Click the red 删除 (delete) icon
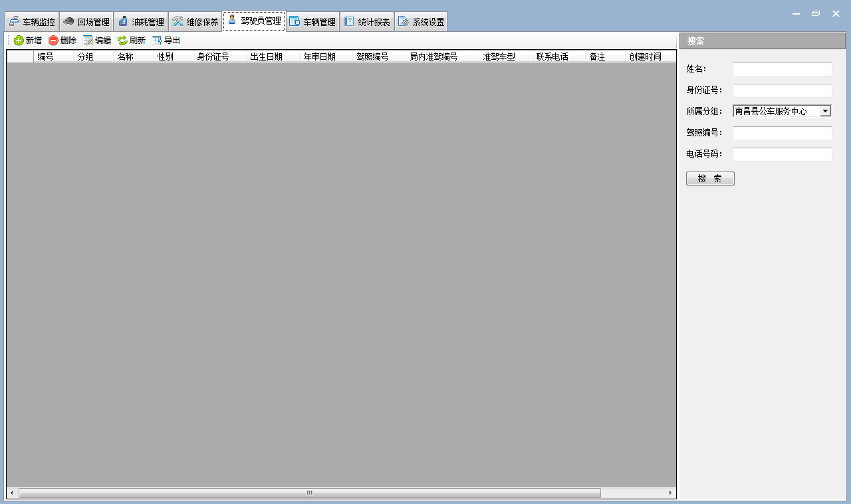The height and width of the screenshot is (504, 851). coord(53,41)
